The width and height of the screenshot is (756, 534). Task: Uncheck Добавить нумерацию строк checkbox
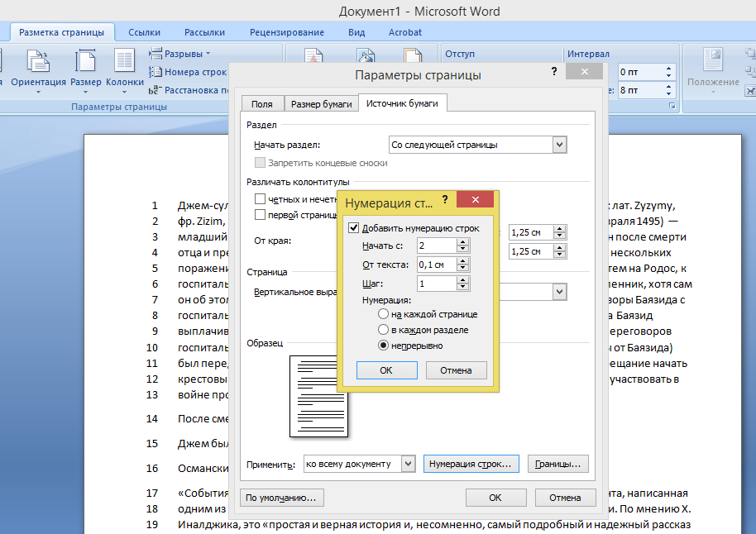(x=353, y=228)
